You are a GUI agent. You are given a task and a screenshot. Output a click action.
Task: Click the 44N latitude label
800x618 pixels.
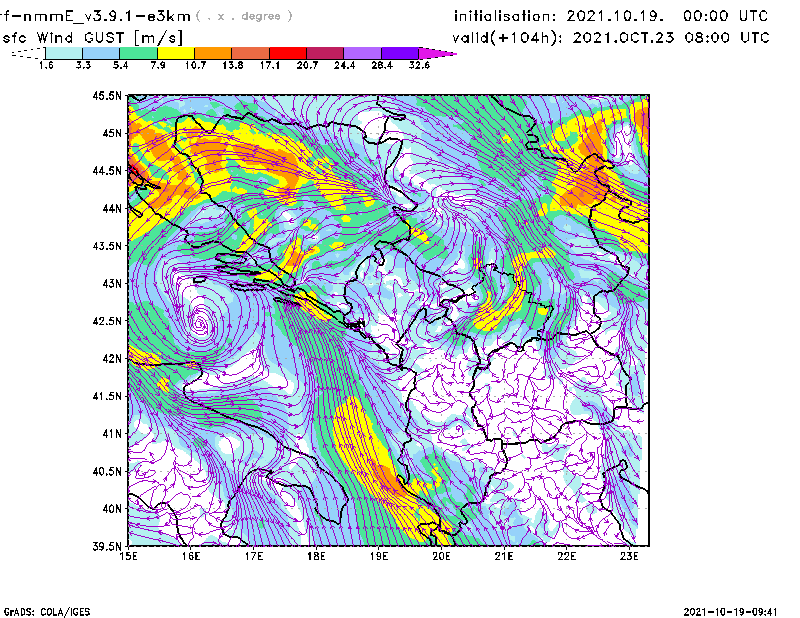coord(112,208)
